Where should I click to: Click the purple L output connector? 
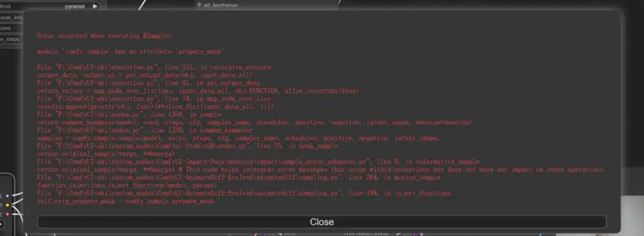[x=7, y=196]
